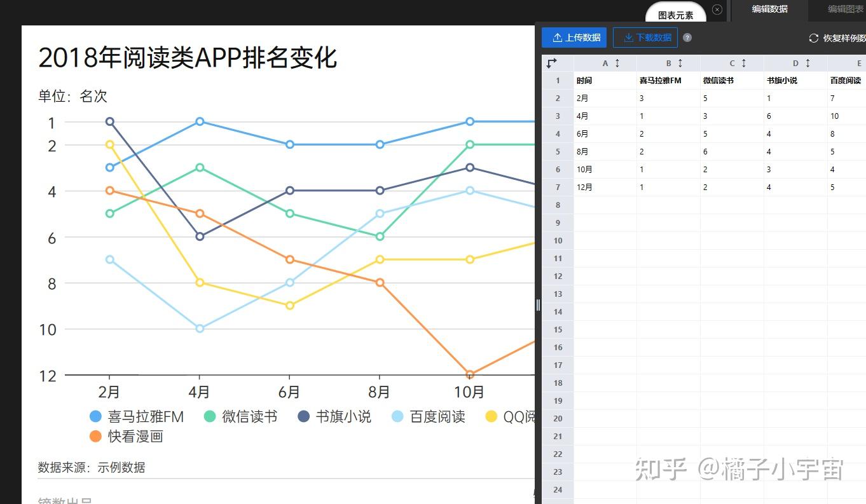Viewport: 866px width, 504px height.
Task: Sort column D with its arrow icon
Action: click(808, 64)
